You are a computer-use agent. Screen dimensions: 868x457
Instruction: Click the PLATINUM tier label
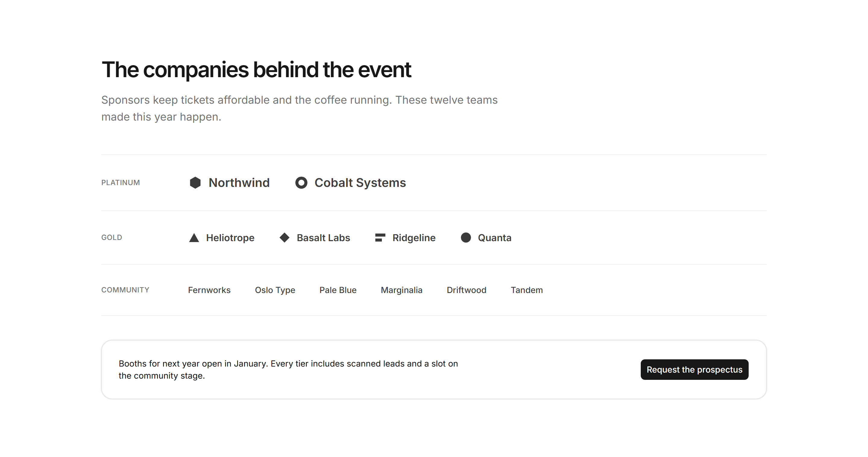pyautogui.click(x=121, y=183)
